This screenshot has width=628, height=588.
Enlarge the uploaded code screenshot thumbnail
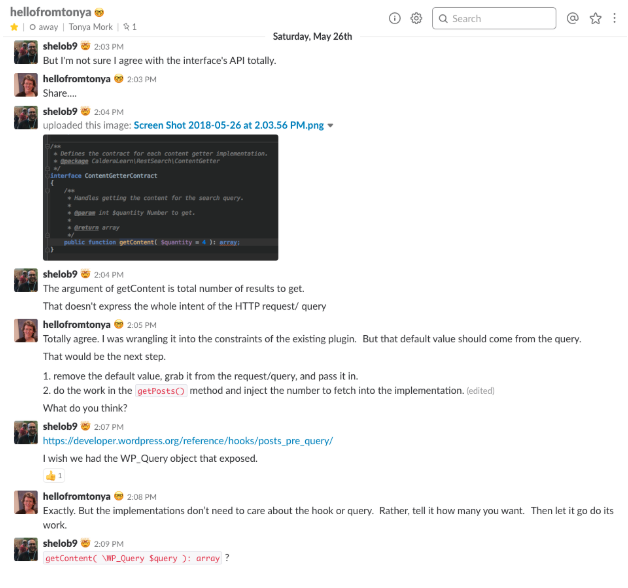click(x=160, y=197)
